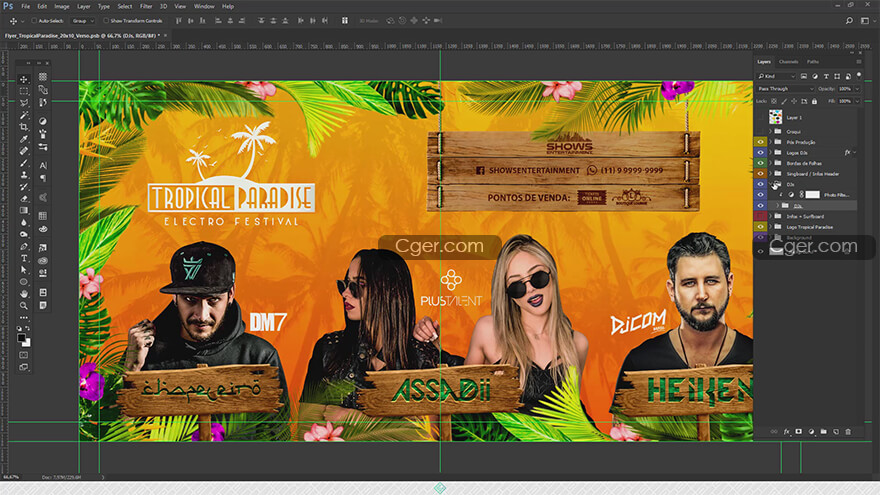Open the layer Kind filter dropdown
Image resolution: width=880 pixels, height=495 pixels.
[776, 76]
